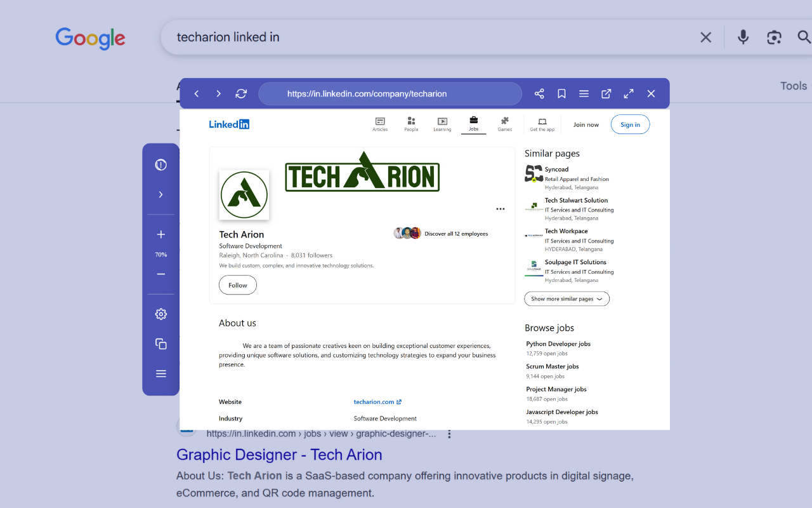Open Soulpage IT Solutions page
This screenshot has height=508, width=812.
[575, 262]
